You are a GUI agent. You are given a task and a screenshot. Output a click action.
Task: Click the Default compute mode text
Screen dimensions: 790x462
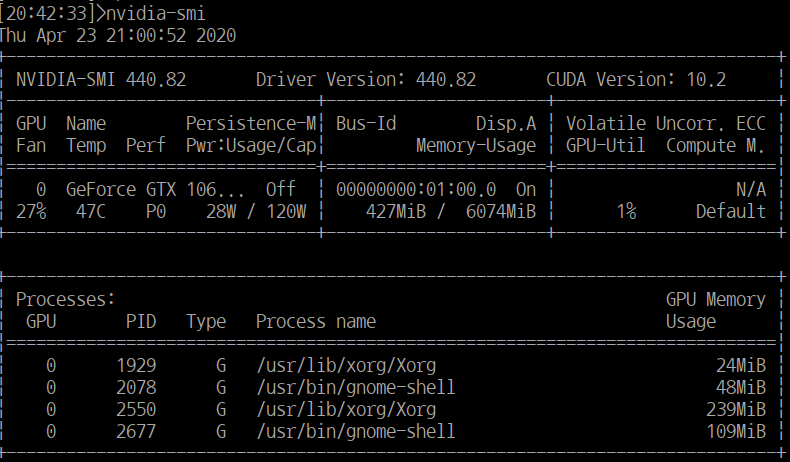point(731,211)
